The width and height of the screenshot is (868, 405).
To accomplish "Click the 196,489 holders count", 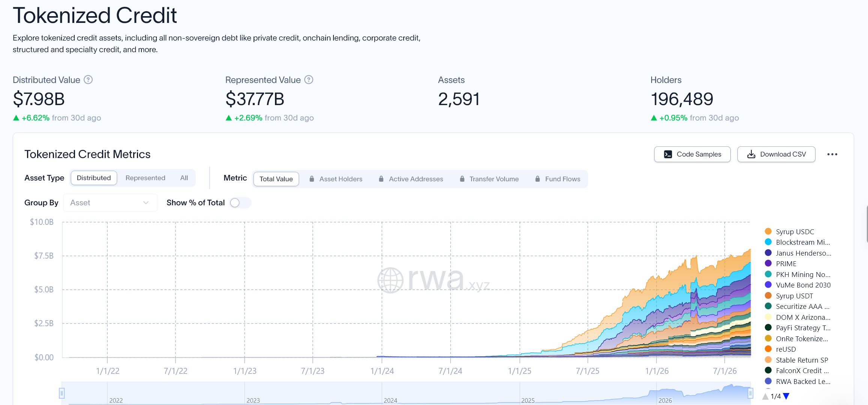I will coord(682,99).
